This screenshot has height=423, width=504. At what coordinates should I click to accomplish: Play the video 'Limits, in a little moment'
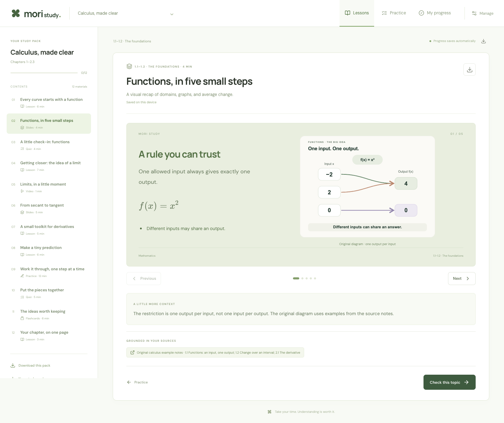point(49,187)
